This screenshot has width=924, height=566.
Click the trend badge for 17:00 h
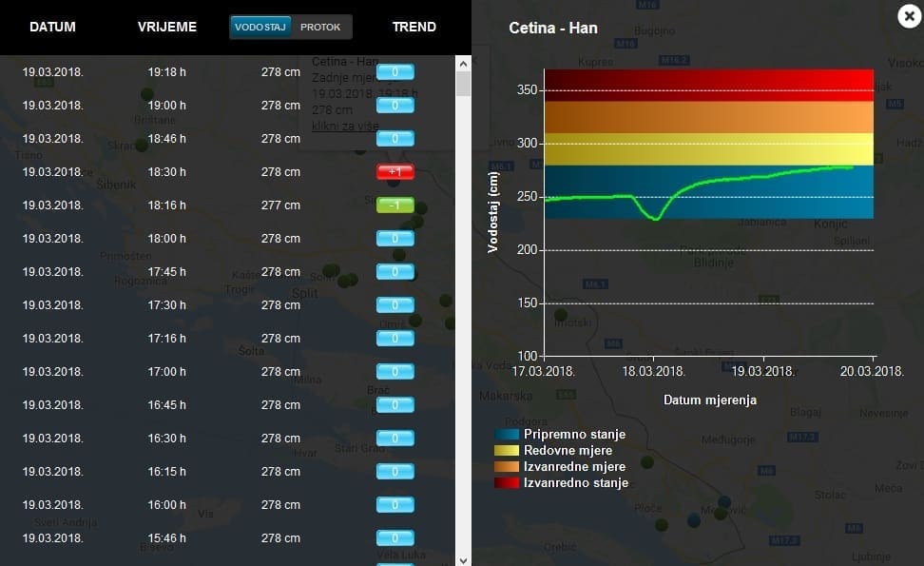pyautogui.click(x=395, y=372)
